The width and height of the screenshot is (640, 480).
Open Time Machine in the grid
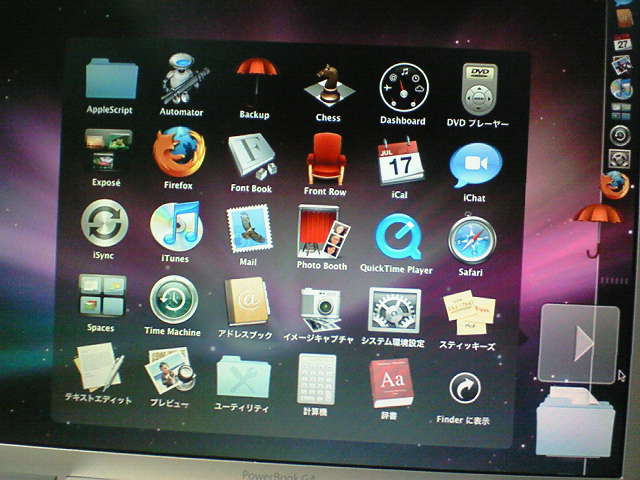[174, 299]
